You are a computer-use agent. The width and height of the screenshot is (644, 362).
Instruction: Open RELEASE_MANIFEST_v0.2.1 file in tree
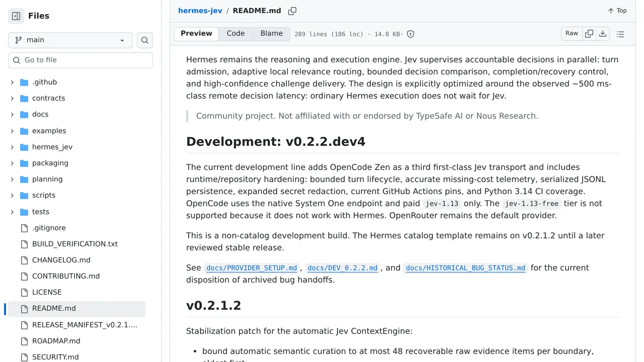point(85,325)
